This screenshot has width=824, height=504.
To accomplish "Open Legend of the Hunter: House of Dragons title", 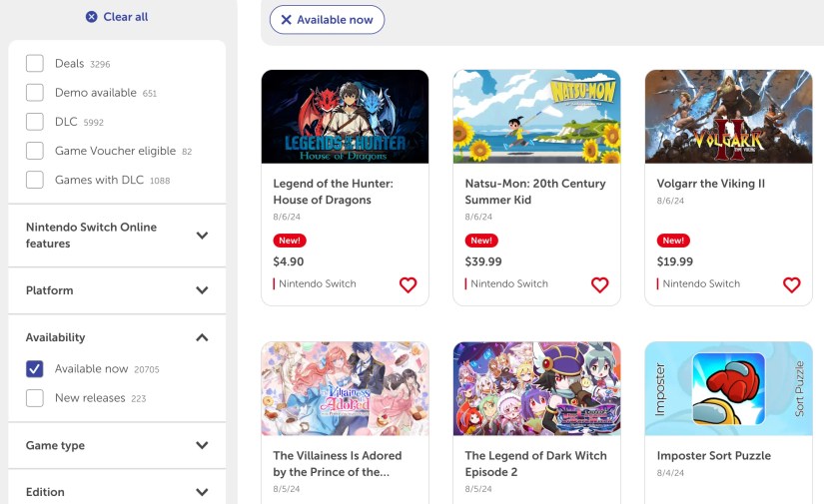I will pyautogui.click(x=334, y=192).
